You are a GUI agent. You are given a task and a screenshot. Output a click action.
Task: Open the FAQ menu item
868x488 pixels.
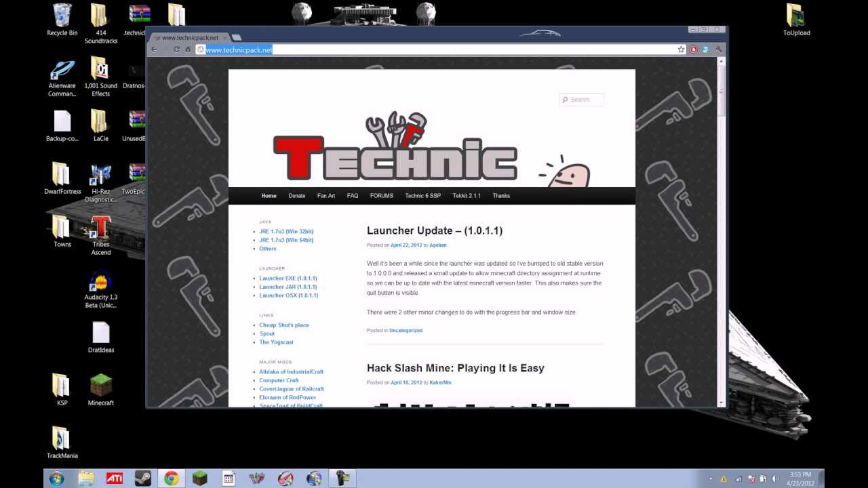click(x=353, y=196)
